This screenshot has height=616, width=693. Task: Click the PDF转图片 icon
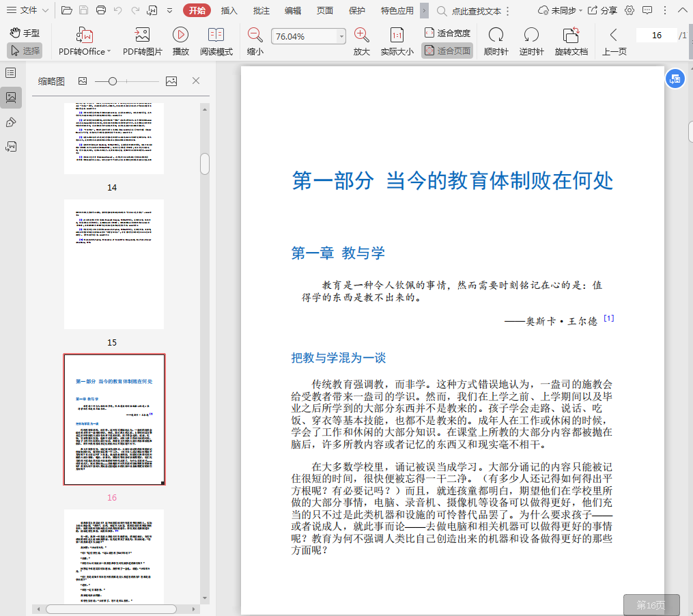(142, 36)
